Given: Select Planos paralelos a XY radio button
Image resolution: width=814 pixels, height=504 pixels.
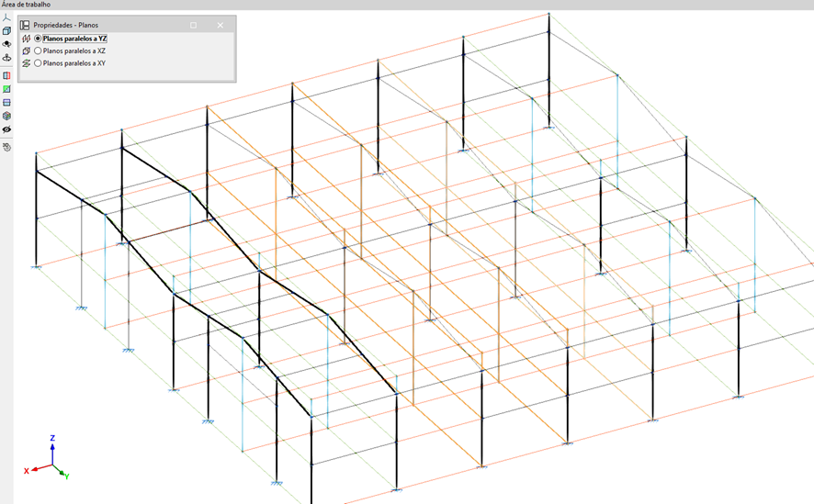Looking at the screenshot, I should (38, 63).
